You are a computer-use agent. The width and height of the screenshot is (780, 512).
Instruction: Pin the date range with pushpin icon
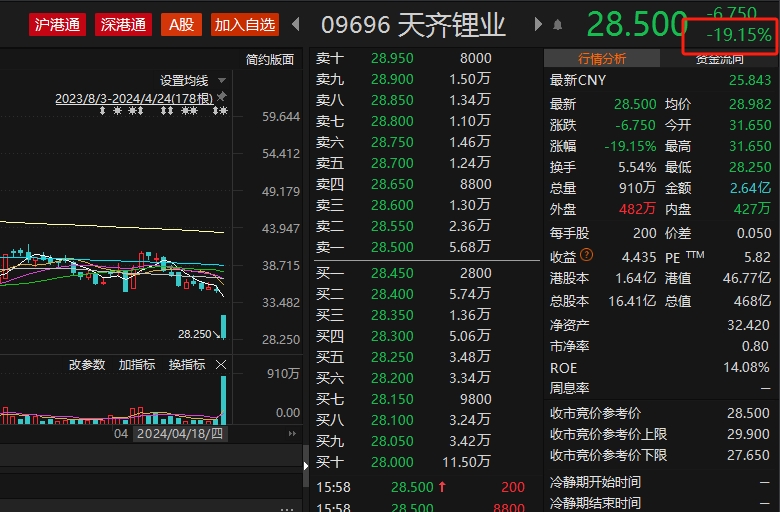pos(222,96)
